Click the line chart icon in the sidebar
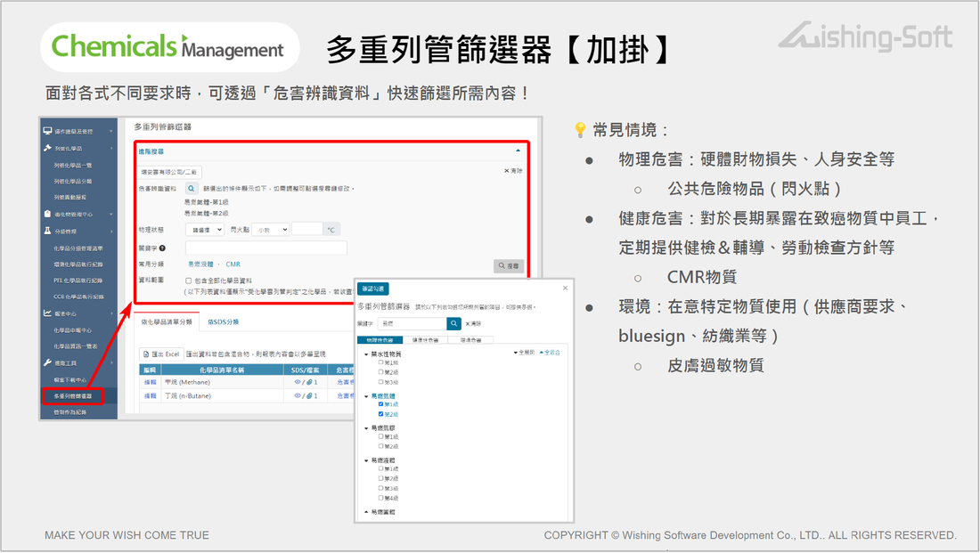 [47, 313]
